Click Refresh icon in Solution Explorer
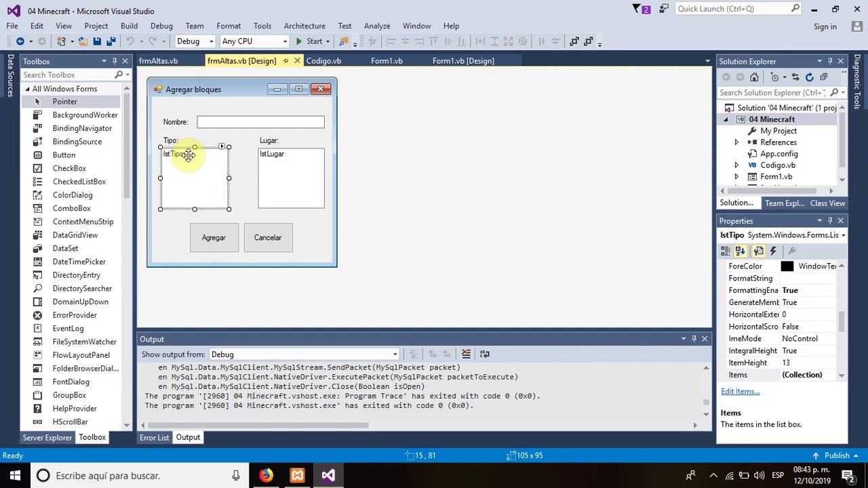Image resolution: width=868 pixels, height=488 pixels. point(809,77)
